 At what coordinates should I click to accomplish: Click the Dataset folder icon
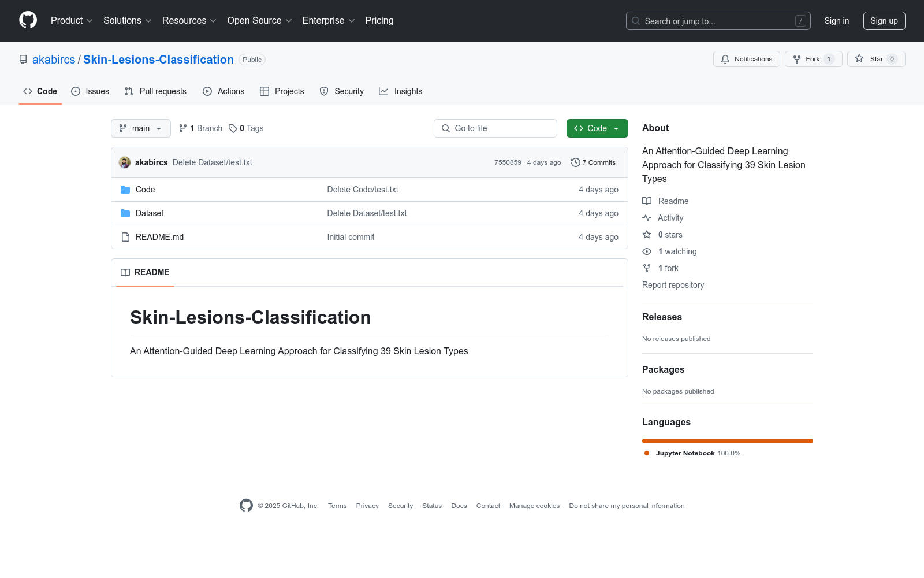125,213
